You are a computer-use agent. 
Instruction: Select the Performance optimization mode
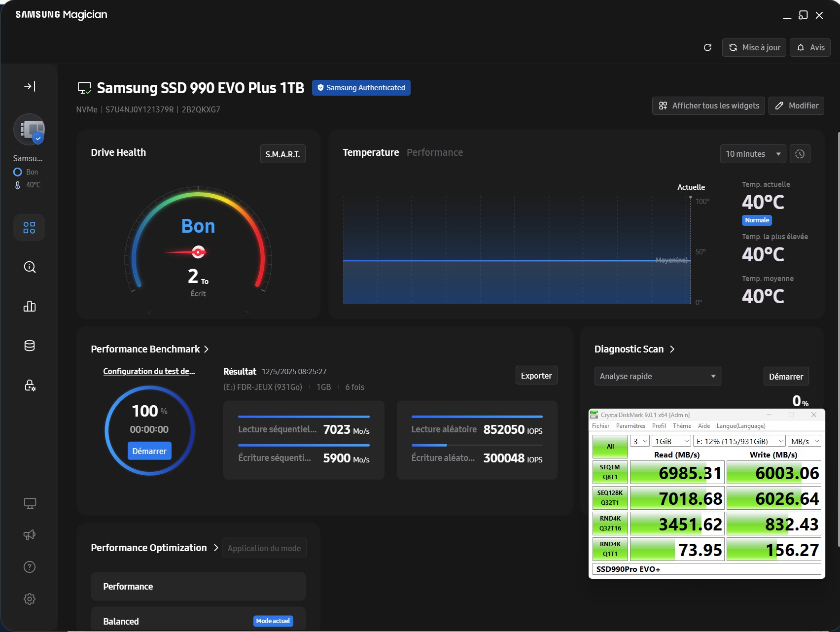(x=198, y=586)
